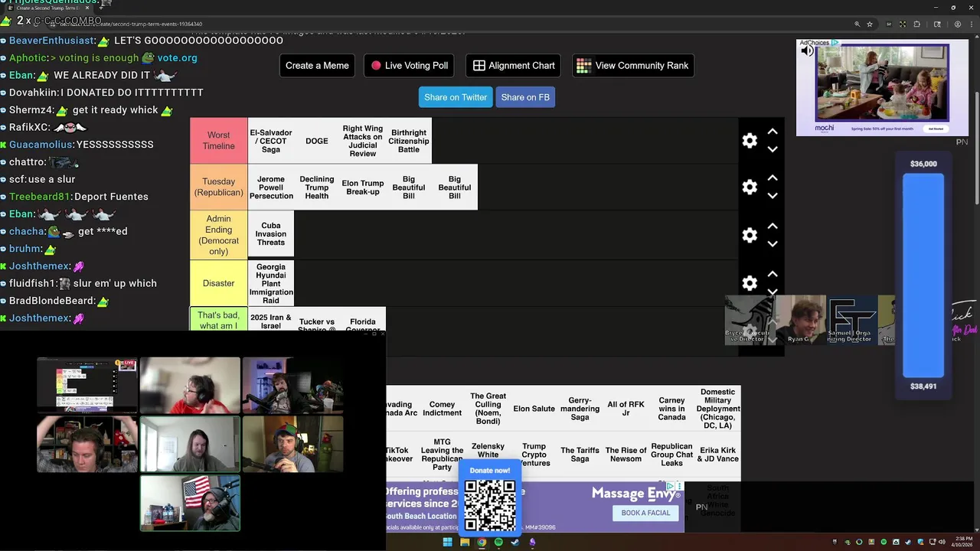The height and width of the screenshot is (551, 980).
Task: Move Admin Ending row down
Action: (x=773, y=244)
